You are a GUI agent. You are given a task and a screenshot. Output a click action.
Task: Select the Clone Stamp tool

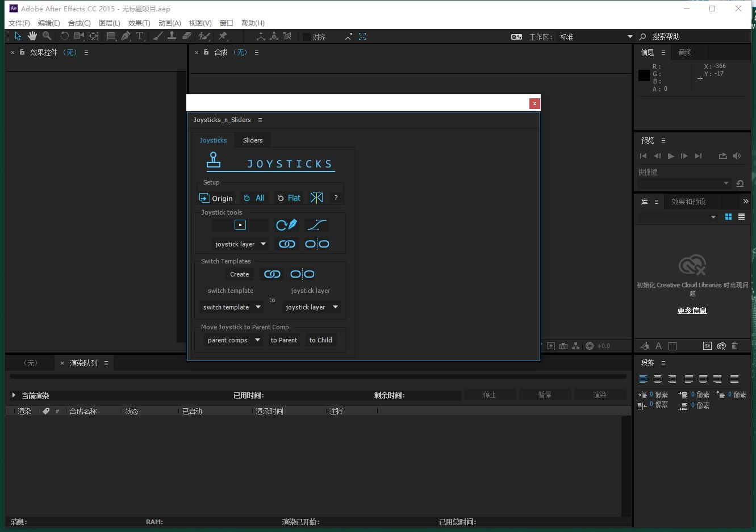click(172, 36)
